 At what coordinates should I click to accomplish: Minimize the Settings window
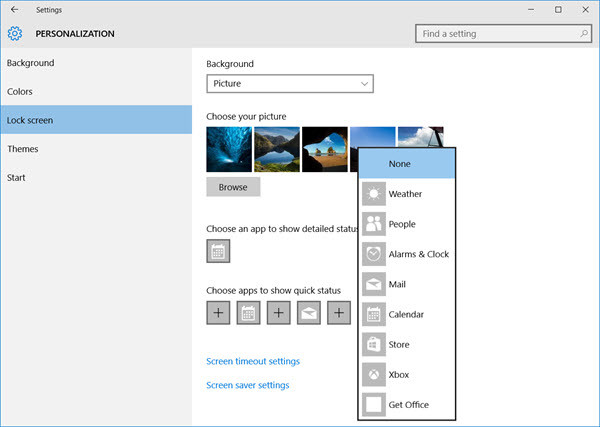click(x=531, y=10)
